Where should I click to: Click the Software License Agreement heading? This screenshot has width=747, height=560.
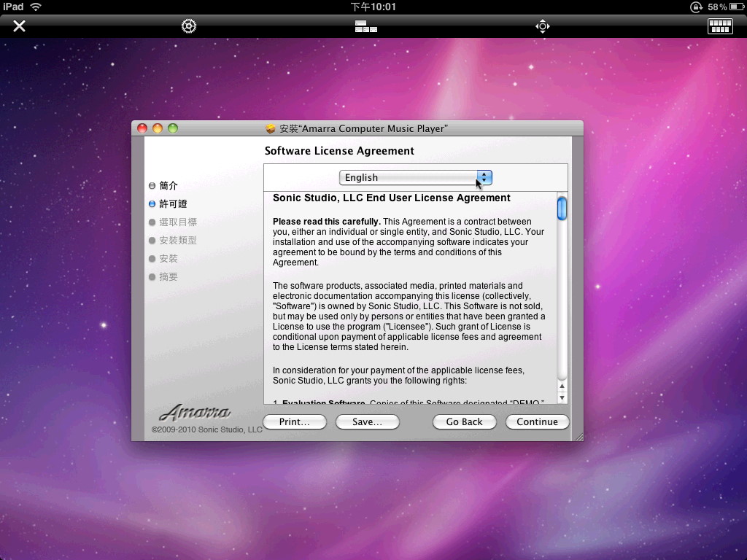pos(339,151)
